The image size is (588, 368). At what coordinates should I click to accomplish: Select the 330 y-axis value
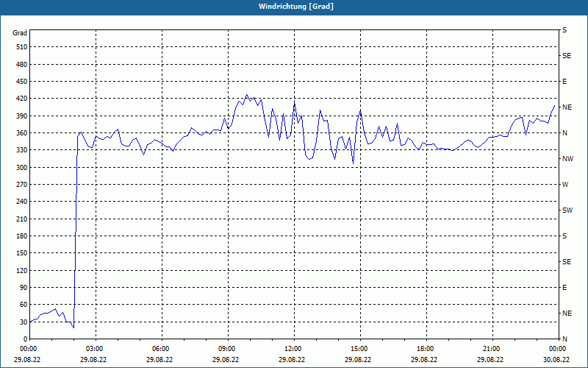point(22,150)
